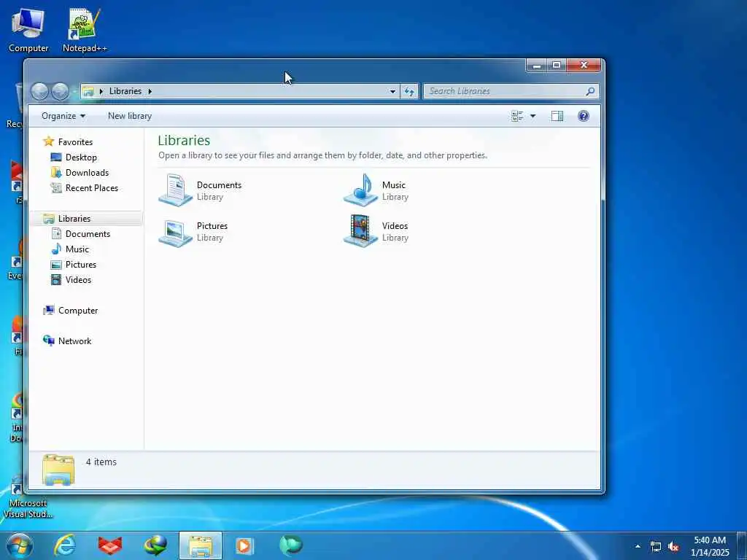Select Network in the navigation pane
Image resolution: width=747 pixels, height=560 pixels.
tap(67, 341)
